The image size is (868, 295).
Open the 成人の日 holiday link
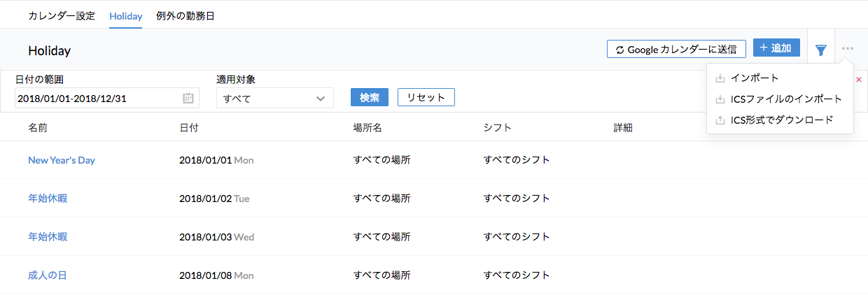pyautogui.click(x=48, y=275)
